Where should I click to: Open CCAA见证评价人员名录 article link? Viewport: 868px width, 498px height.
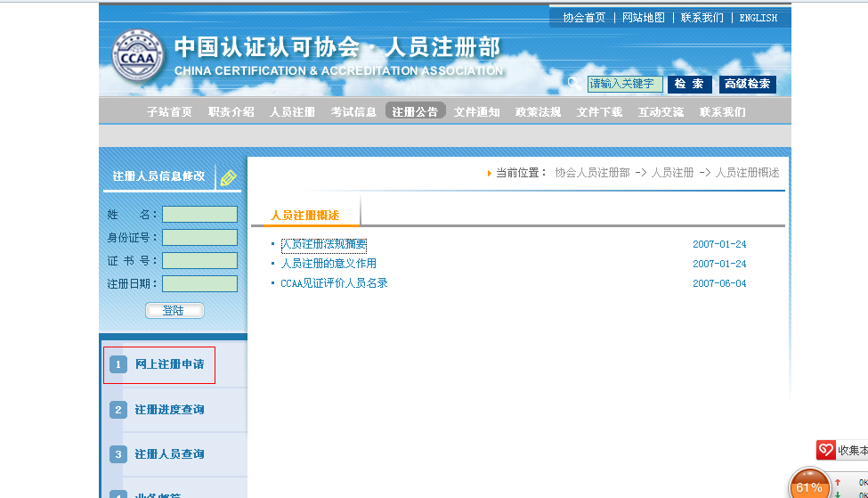335,283
